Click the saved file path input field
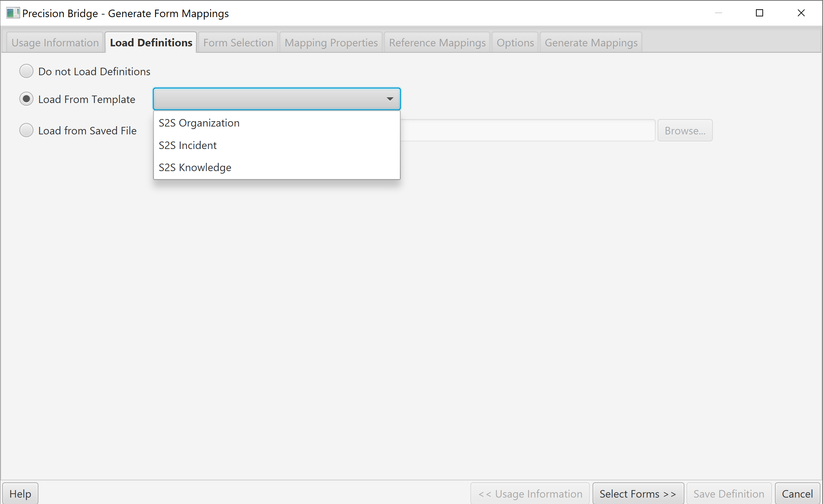Image resolution: width=823 pixels, height=504 pixels. (x=528, y=130)
